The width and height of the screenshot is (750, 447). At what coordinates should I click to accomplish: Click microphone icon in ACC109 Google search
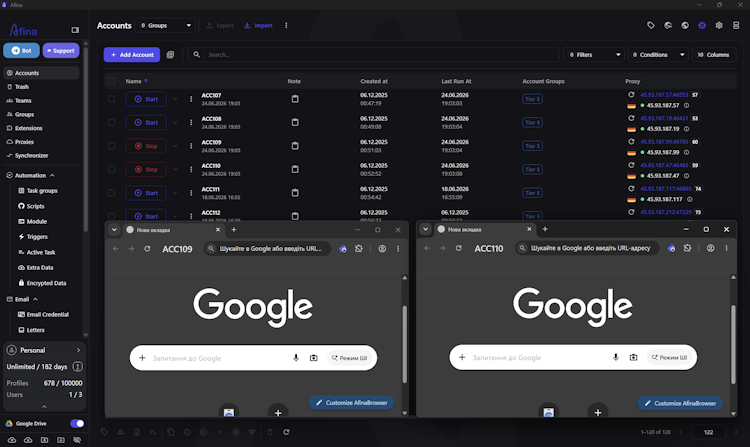coord(296,358)
